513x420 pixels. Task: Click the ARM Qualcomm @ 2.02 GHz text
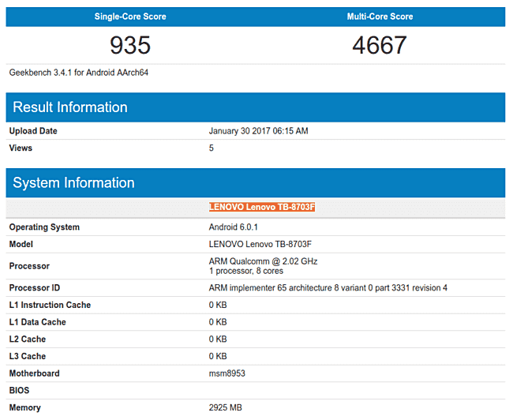pos(263,261)
